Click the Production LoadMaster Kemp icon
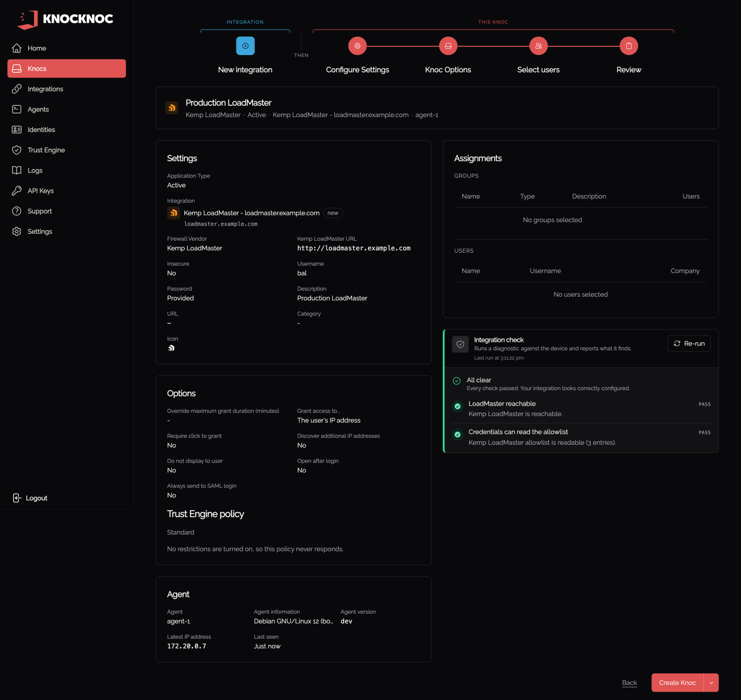Screen dimensions: 741x700 (172, 108)
